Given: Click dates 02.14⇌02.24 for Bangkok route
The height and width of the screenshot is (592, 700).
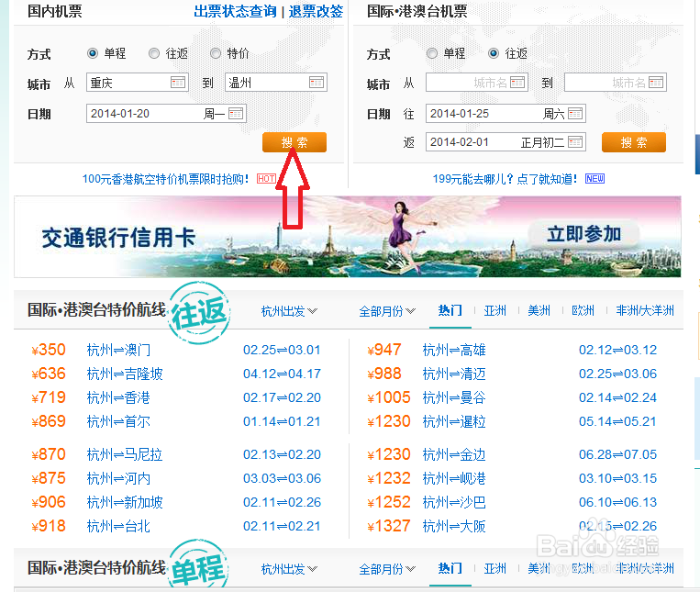Looking at the screenshot, I should click(x=617, y=397).
